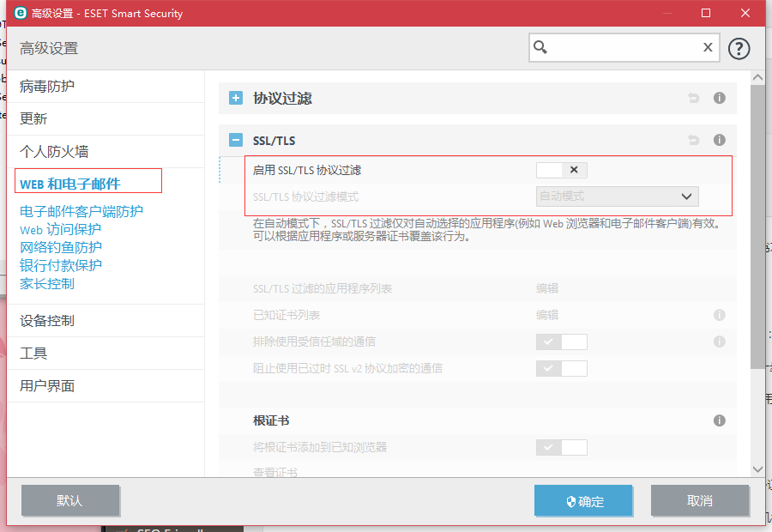
Task: Select WEB 和电子邮件 in sidebar
Action: [70, 184]
